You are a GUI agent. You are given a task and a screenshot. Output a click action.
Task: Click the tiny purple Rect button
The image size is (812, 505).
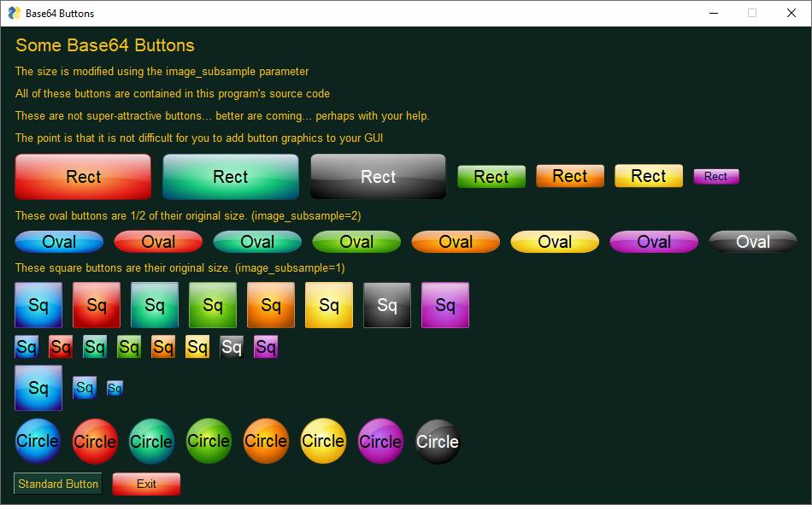pyautogui.click(x=716, y=177)
